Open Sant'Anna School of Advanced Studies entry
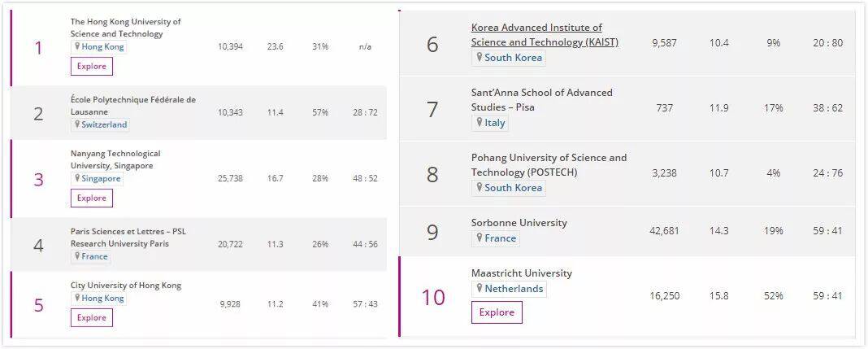Viewport: 868px width, 349px height. click(x=541, y=100)
